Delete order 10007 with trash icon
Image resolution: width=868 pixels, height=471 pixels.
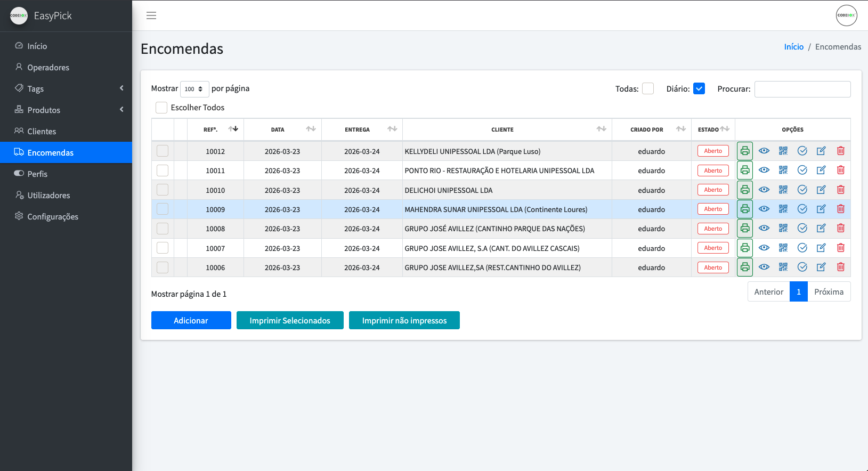(840, 248)
